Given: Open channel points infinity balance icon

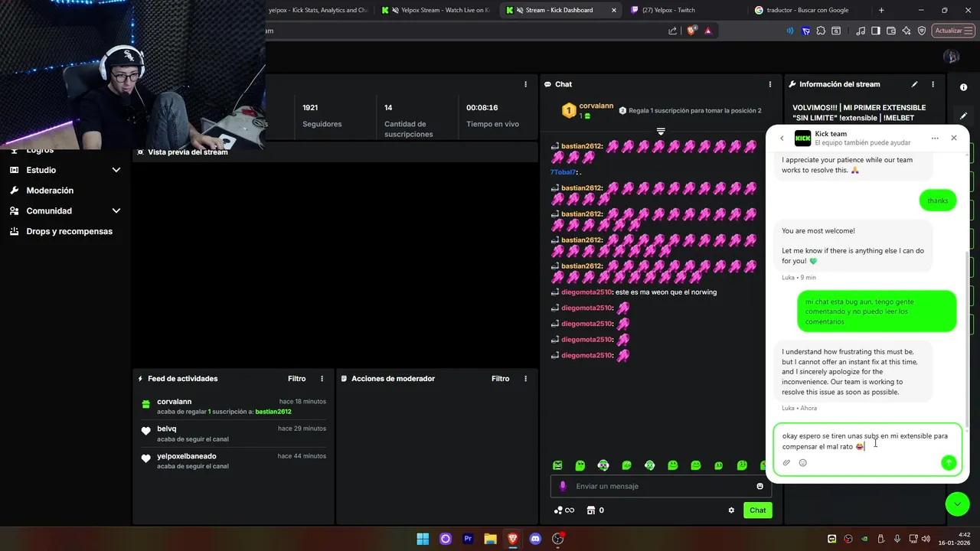Looking at the screenshot, I should pyautogui.click(x=564, y=510).
